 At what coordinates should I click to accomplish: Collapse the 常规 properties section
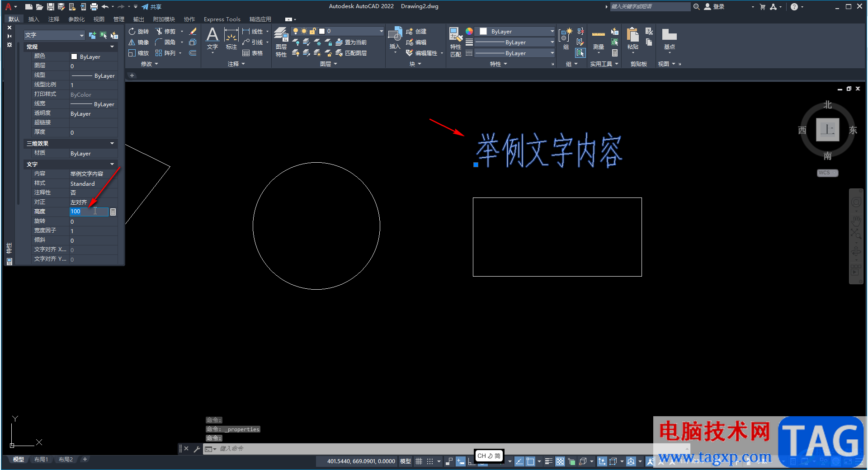click(x=112, y=47)
